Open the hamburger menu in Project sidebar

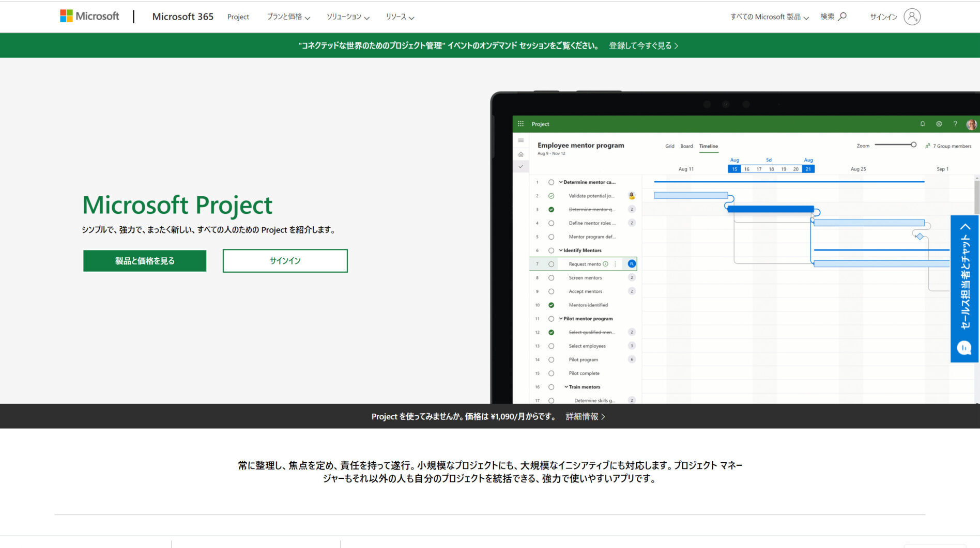click(x=521, y=140)
